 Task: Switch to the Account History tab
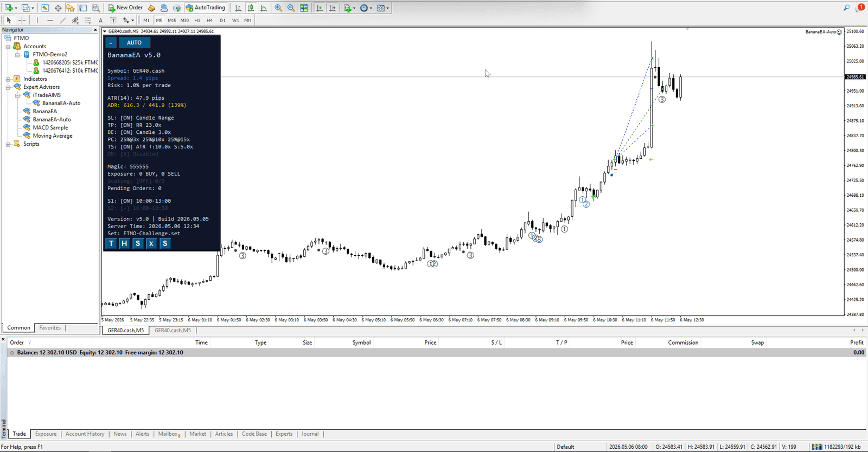85,434
